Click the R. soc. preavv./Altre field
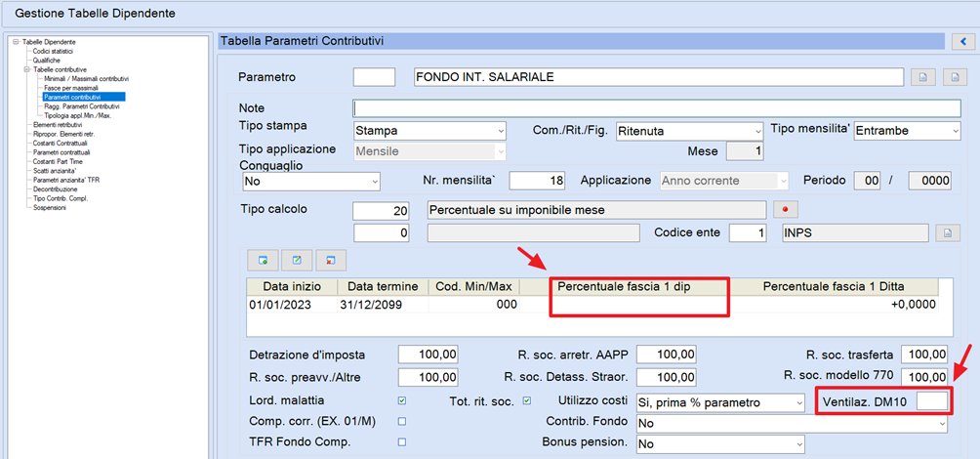 coord(429,377)
